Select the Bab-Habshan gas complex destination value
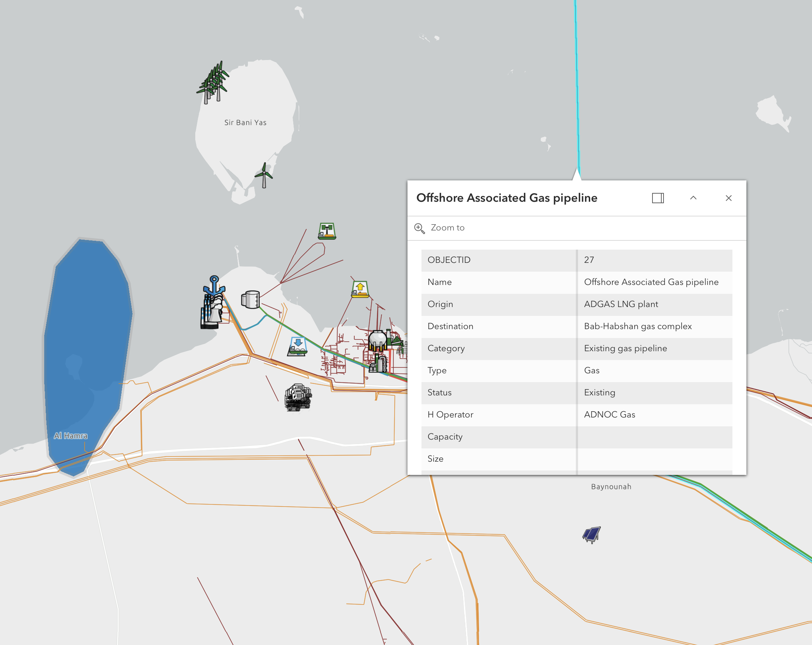This screenshot has width=812, height=645. click(638, 326)
